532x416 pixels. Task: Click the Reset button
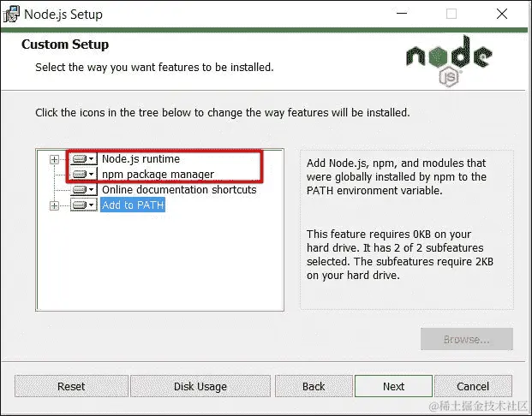[x=71, y=386]
